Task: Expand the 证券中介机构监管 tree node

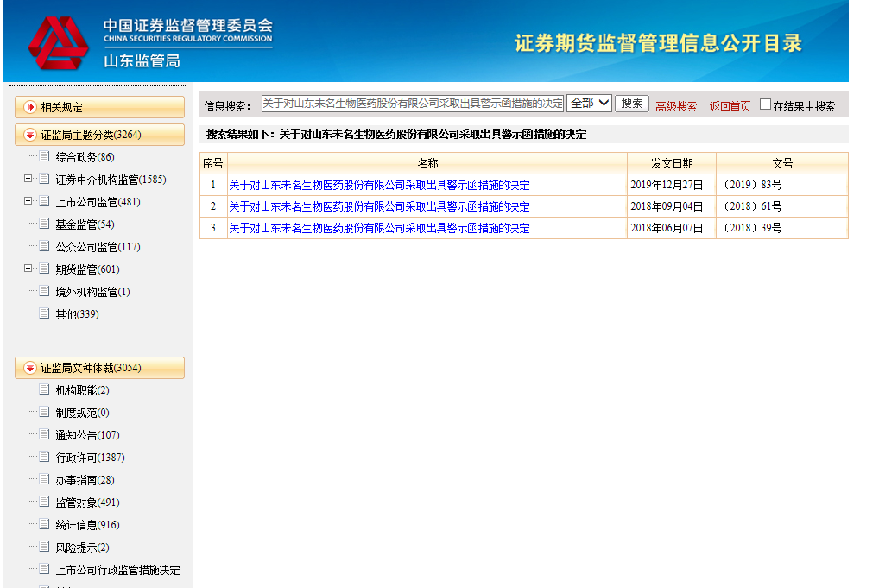Action: pyautogui.click(x=28, y=179)
